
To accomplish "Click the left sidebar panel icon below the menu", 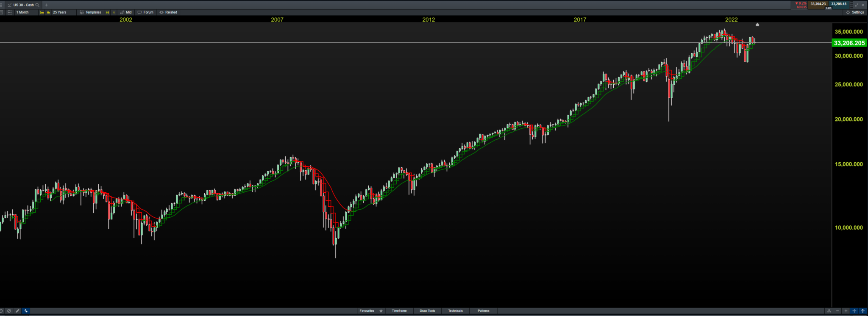I will [x=1, y=12].
